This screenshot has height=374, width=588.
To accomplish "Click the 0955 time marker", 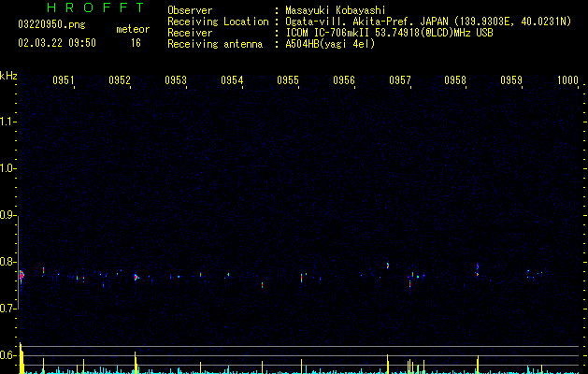I will point(288,80).
